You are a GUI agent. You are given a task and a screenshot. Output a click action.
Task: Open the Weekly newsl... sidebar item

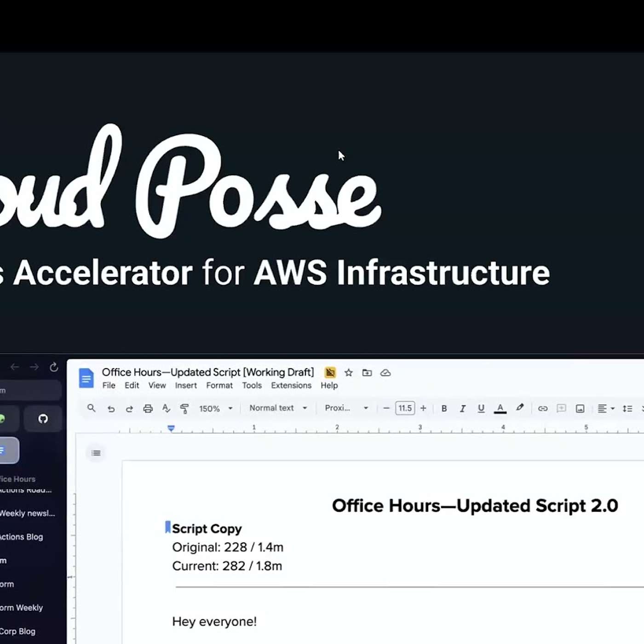tap(27, 513)
